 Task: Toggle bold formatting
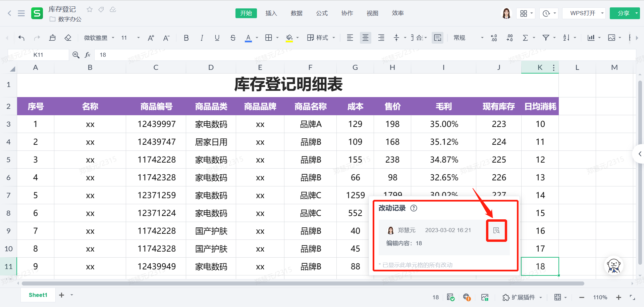pyautogui.click(x=186, y=38)
